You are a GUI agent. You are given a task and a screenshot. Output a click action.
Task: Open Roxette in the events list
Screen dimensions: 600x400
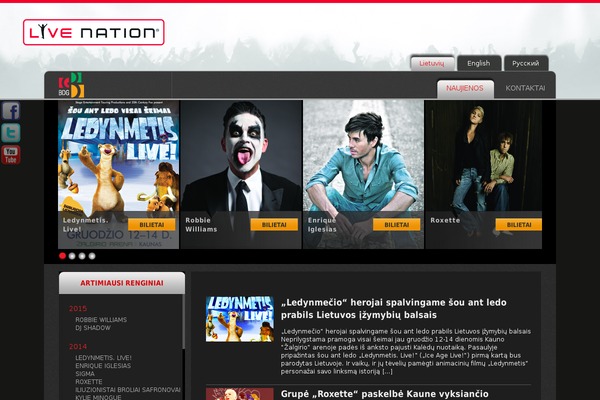(x=89, y=382)
